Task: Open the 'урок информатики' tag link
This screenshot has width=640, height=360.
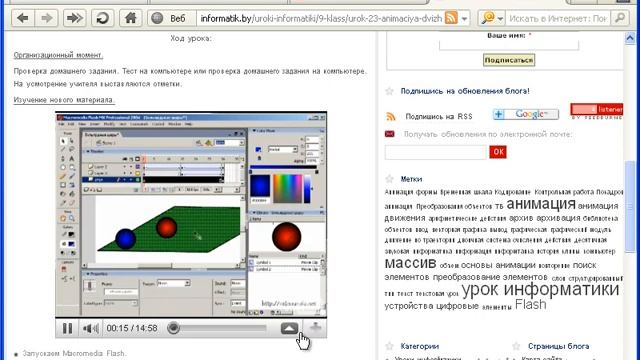Action: point(540,289)
